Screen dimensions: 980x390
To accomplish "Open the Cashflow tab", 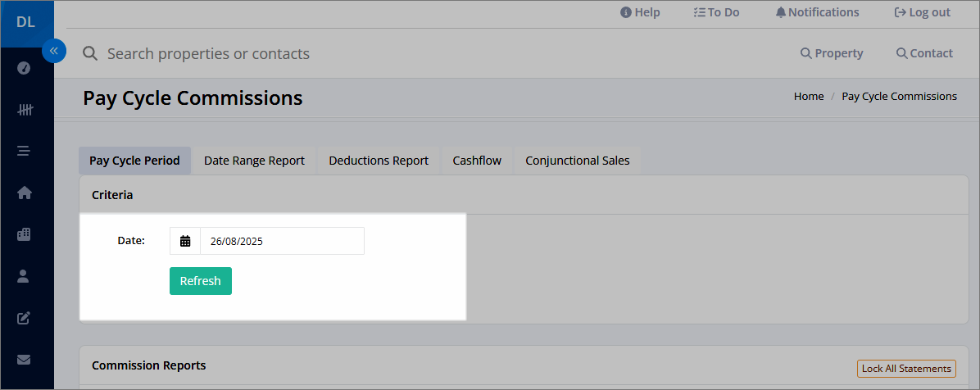I will [477, 161].
